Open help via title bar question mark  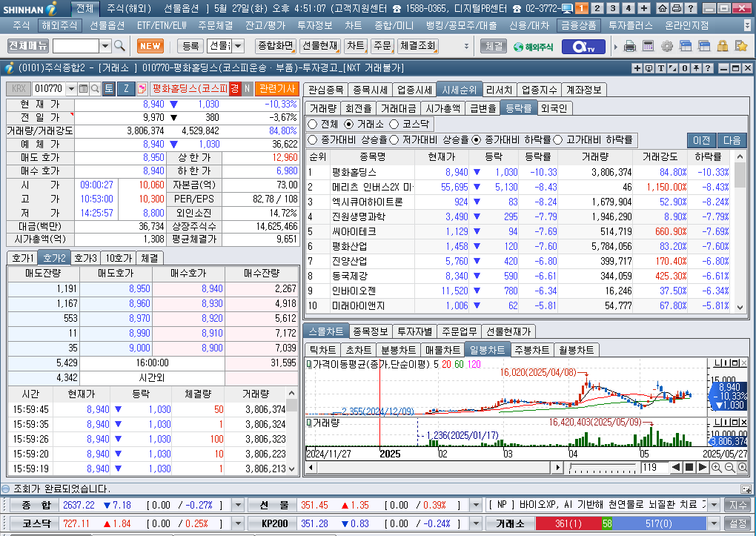(x=691, y=8)
